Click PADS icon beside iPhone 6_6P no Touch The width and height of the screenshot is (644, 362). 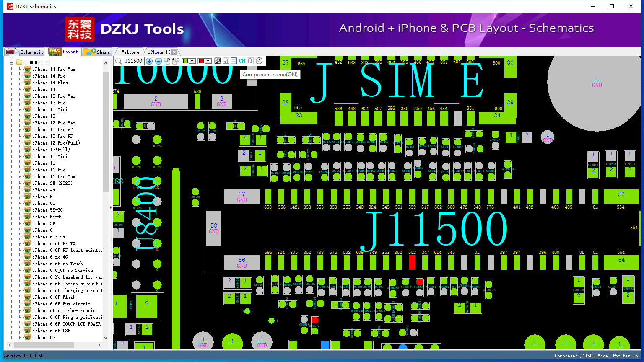point(27,264)
